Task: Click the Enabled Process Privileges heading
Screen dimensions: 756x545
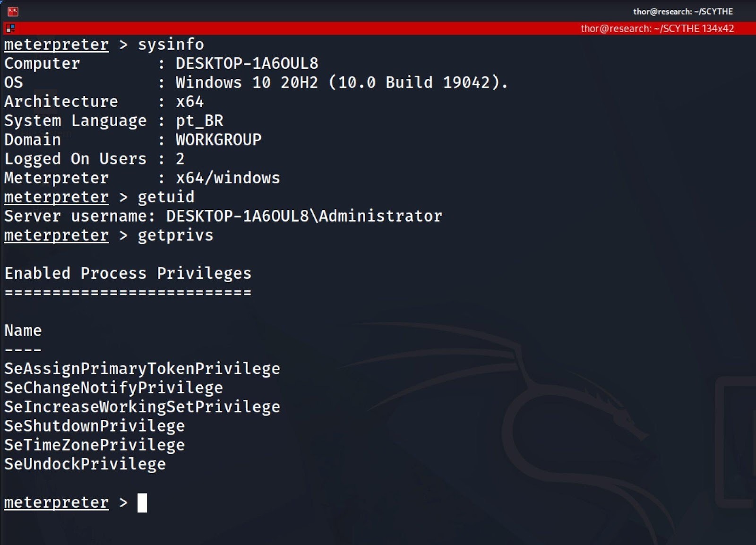Action: [128, 273]
